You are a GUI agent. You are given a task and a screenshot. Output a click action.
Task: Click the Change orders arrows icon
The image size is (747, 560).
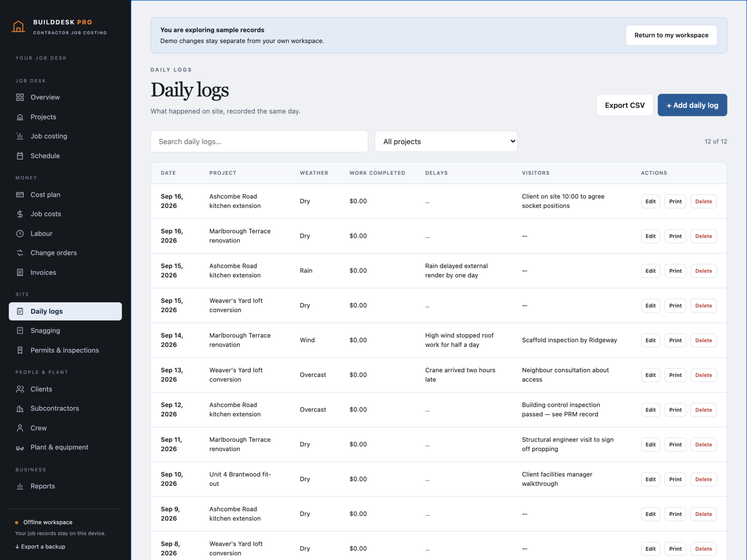coord(20,253)
